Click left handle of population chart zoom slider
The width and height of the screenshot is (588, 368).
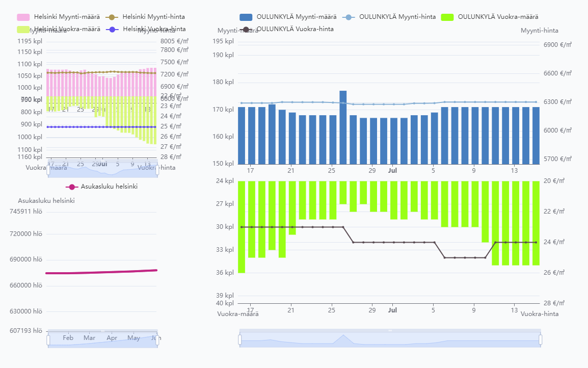coord(48,340)
